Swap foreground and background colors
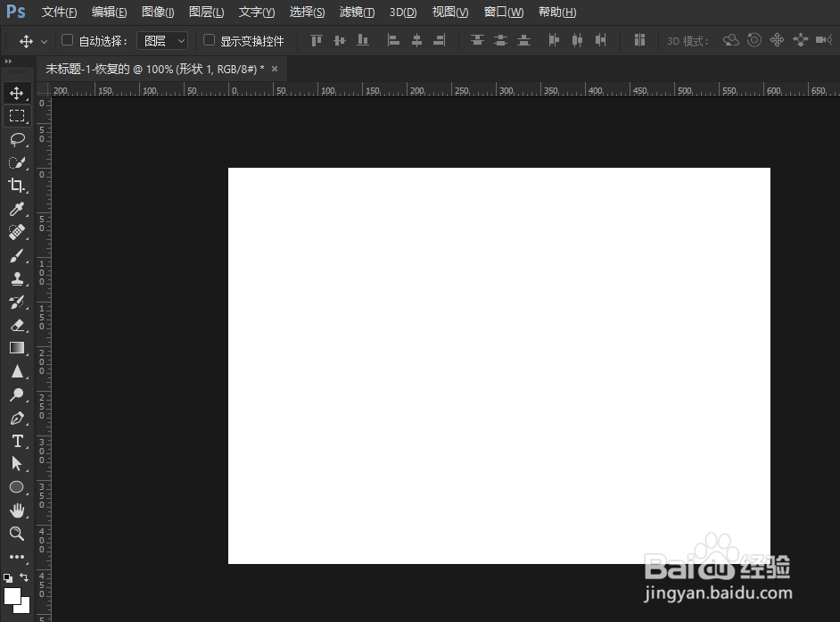Image resolution: width=840 pixels, height=622 pixels. [x=24, y=577]
